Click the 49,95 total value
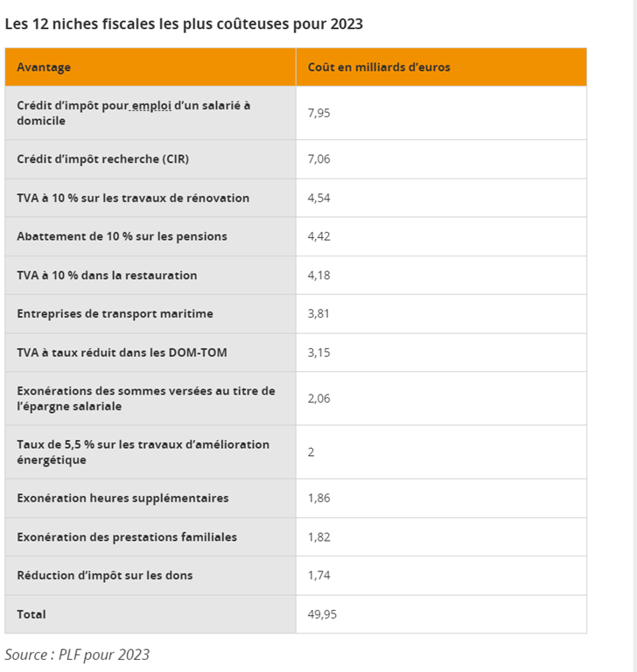The width and height of the screenshot is (637, 672). pos(322,614)
